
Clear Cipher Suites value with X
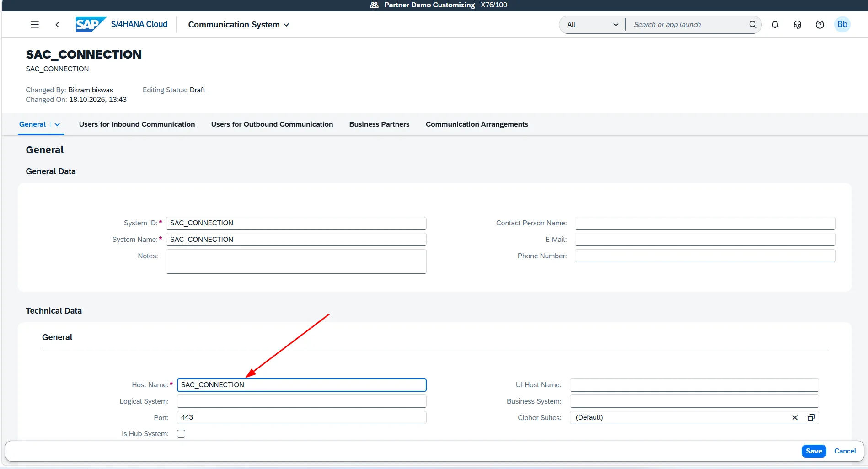[x=795, y=417]
